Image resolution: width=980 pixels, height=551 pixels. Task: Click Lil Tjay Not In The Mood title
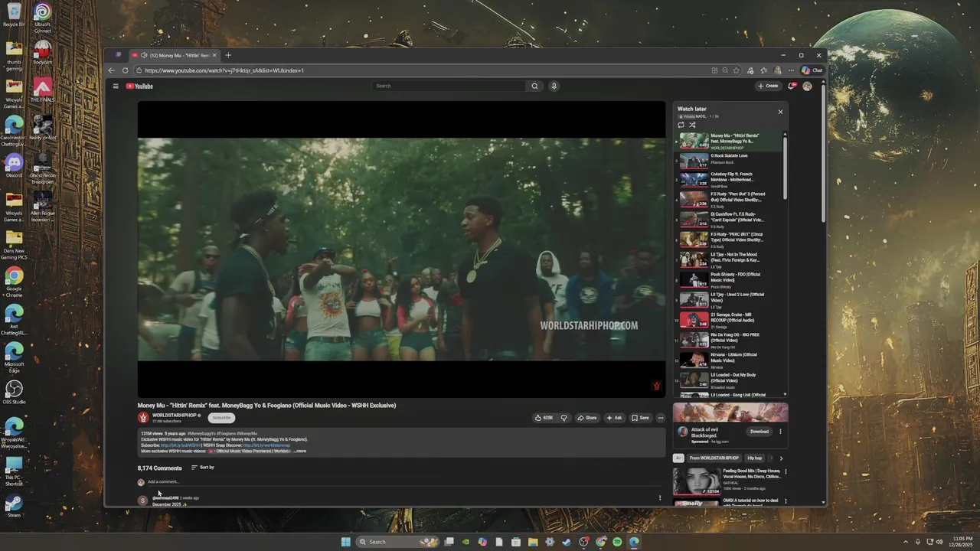(x=737, y=257)
